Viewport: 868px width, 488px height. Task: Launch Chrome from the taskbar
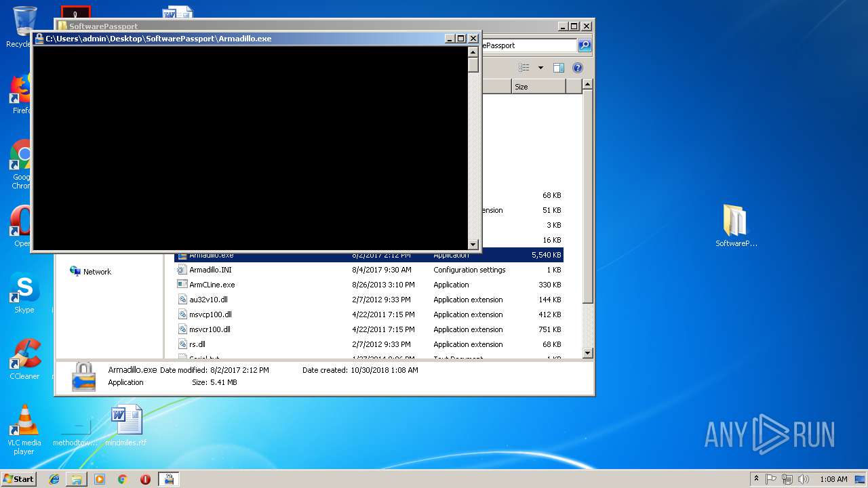pos(123,479)
